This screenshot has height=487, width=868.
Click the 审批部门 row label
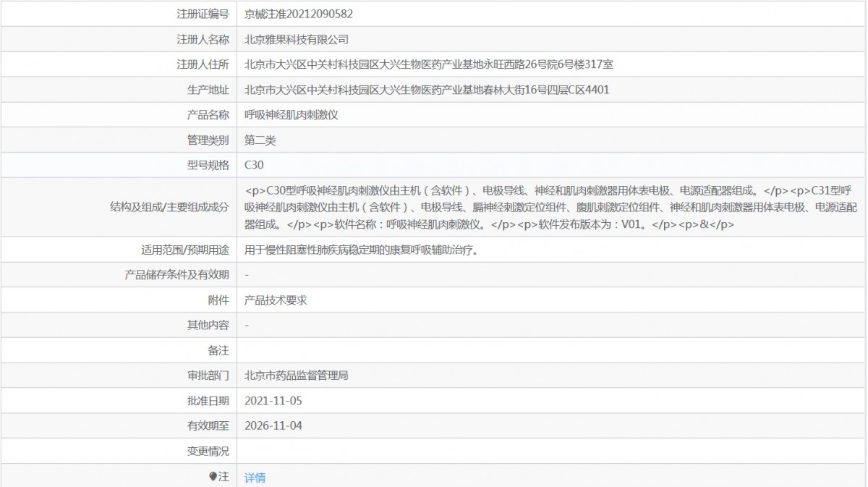tap(208, 376)
